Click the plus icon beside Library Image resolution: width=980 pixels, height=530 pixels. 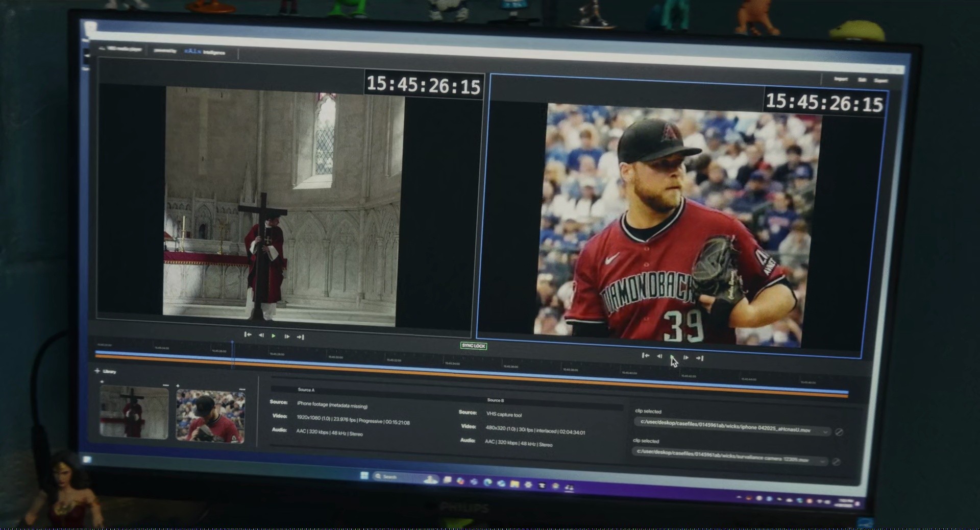(x=97, y=371)
